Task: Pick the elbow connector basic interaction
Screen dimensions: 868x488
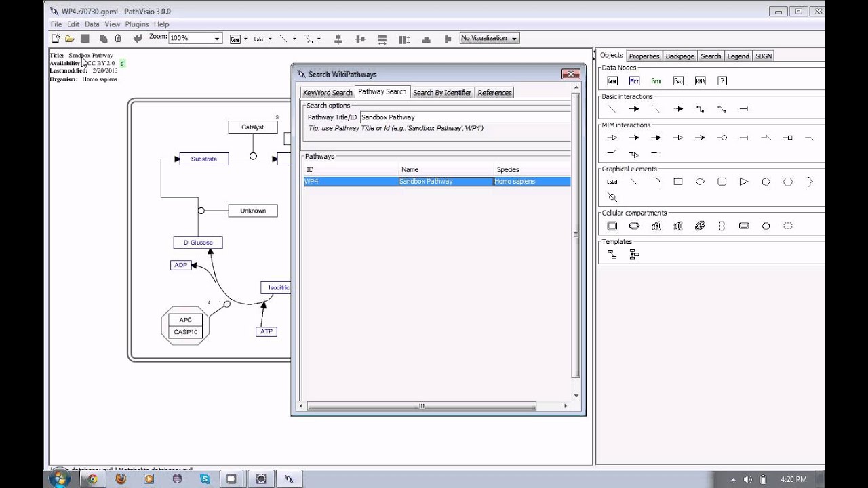Action: tap(700, 109)
